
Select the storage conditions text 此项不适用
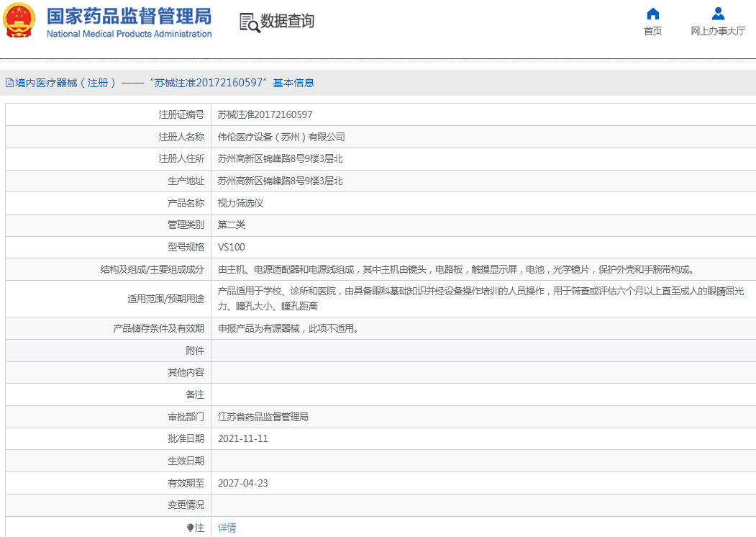point(288,328)
